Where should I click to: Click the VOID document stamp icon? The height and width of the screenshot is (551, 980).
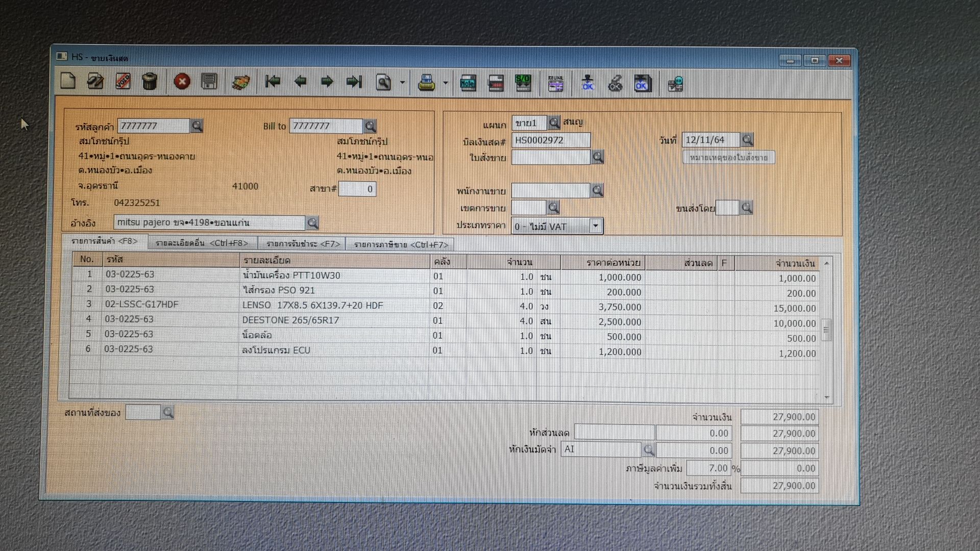coord(122,82)
